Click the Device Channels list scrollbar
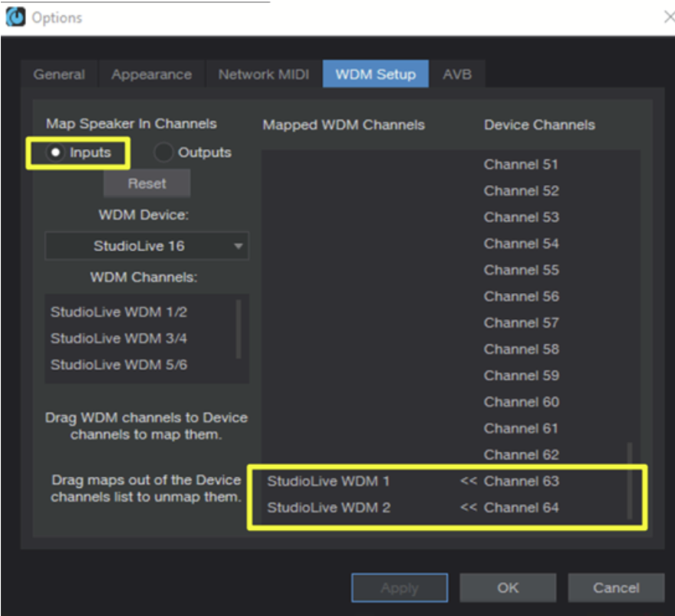The image size is (675, 616). pos(631,479)
